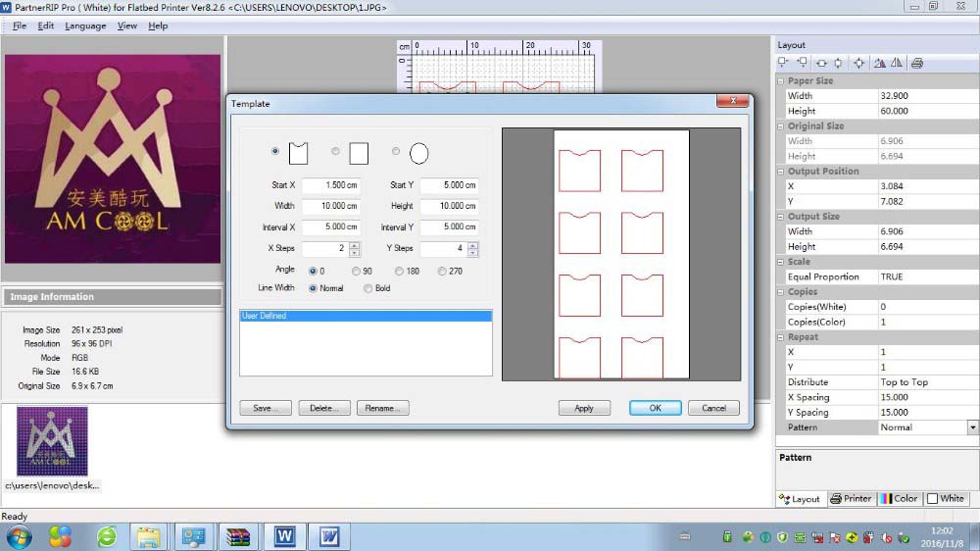The image size is (980, 551).
Task: Open Windows Explorer folder on taskbar
Action: [x=148, y=536]
